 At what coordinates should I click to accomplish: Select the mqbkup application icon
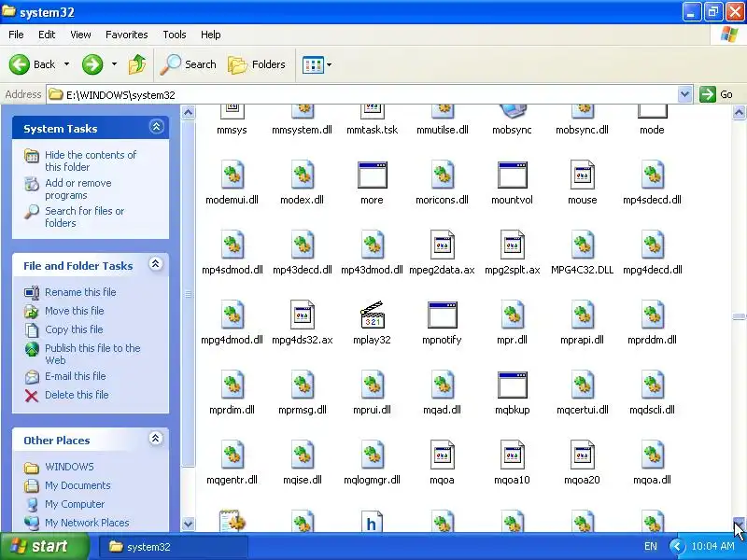click(512, 385)
